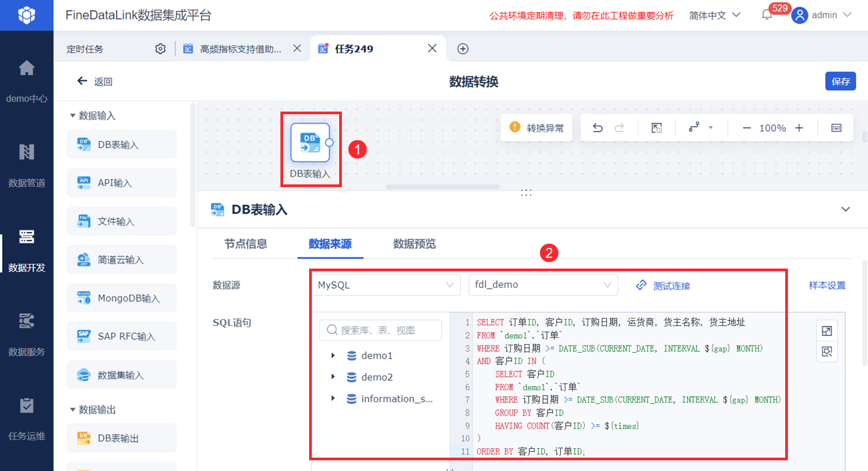The height and width of the screenshot is (471, 868).
Task: Click the keyboard shortcuts icon in toolbar
Action: click(837, 128)
